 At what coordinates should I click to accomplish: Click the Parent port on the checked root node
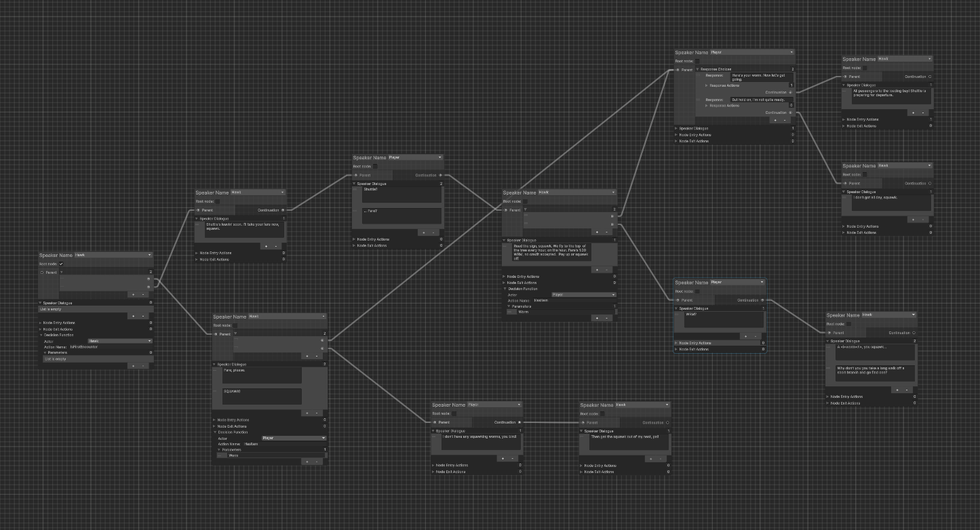42,272
